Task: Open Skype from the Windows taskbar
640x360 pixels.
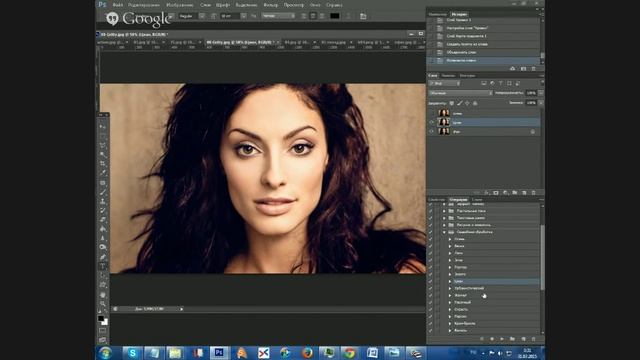Action: (132, 353)
